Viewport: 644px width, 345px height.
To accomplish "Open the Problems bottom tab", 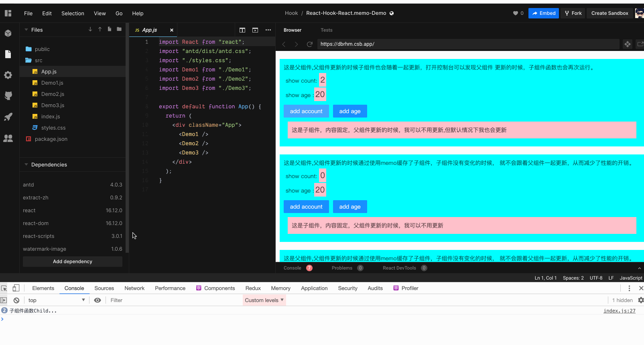I will 347,268.
